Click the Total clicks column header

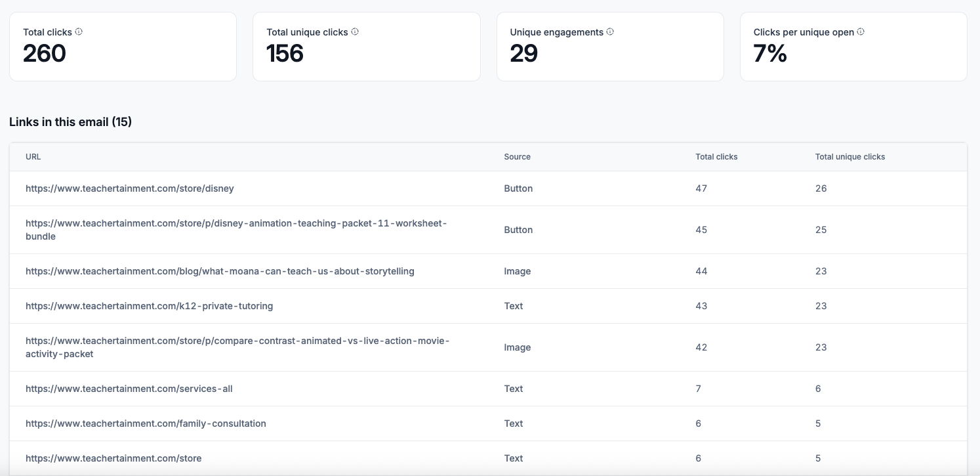click(716, 157)
